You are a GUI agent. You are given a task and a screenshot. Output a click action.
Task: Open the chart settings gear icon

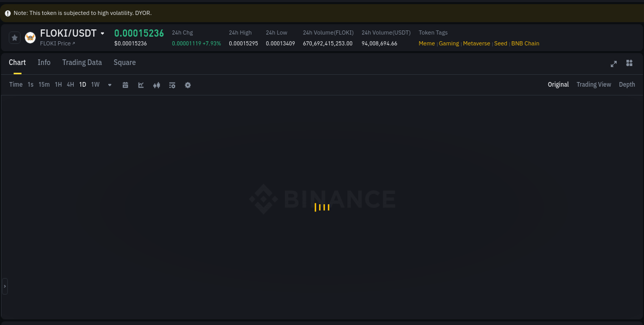[188, 85]
